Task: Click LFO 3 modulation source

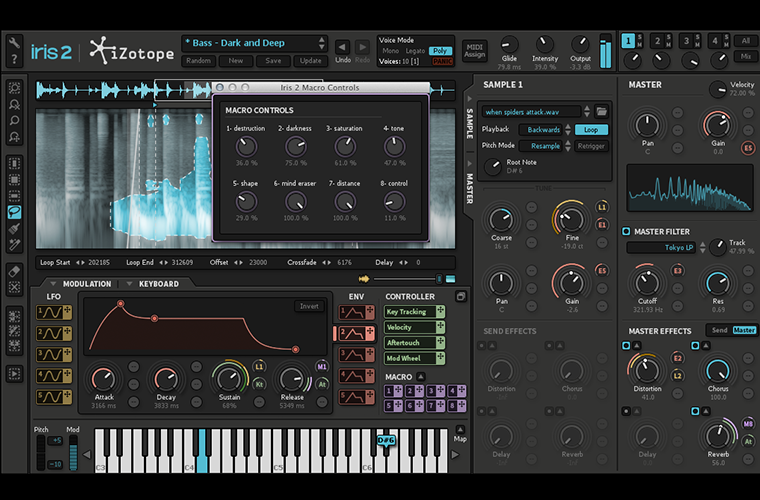Action: [54, 355]
